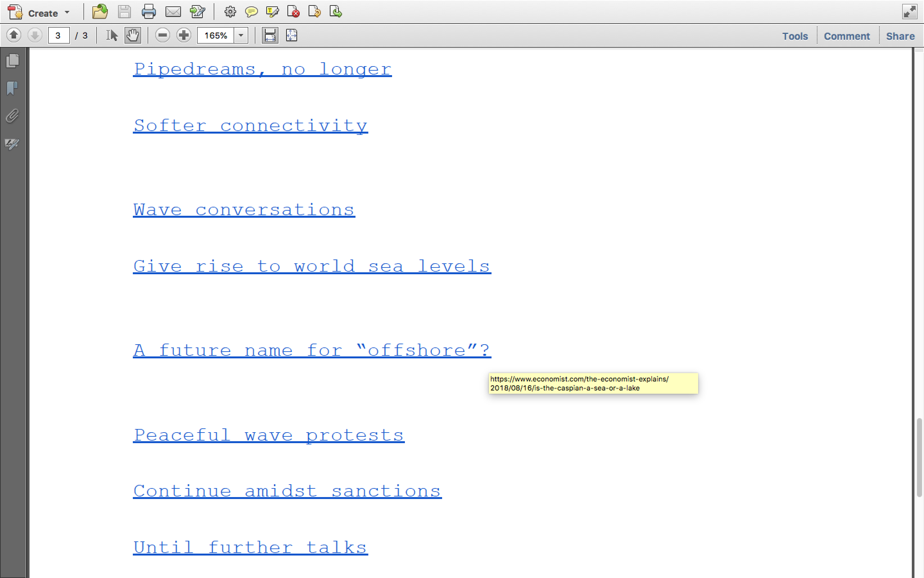The height and width of the screenshot is (578, 924).
Task: Show Signatures panel in sidebar
Action: (13, 144)
